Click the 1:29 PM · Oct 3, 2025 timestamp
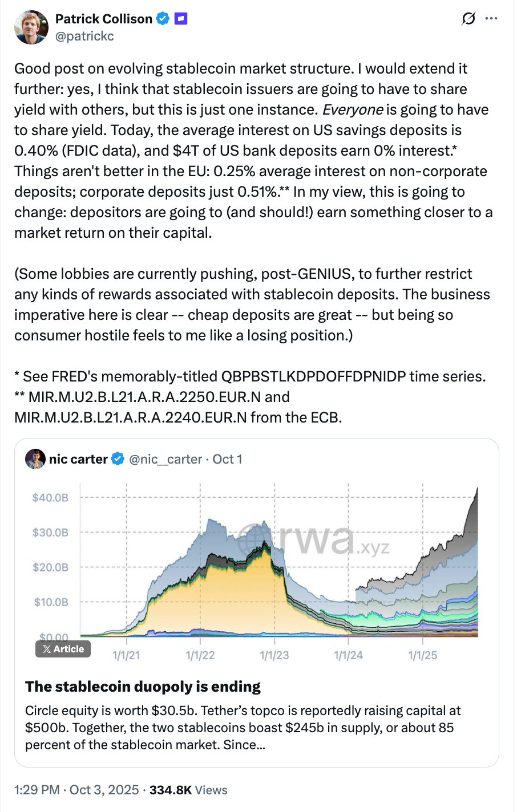Screen dimensions: 517x812 (x=76, y=790)
